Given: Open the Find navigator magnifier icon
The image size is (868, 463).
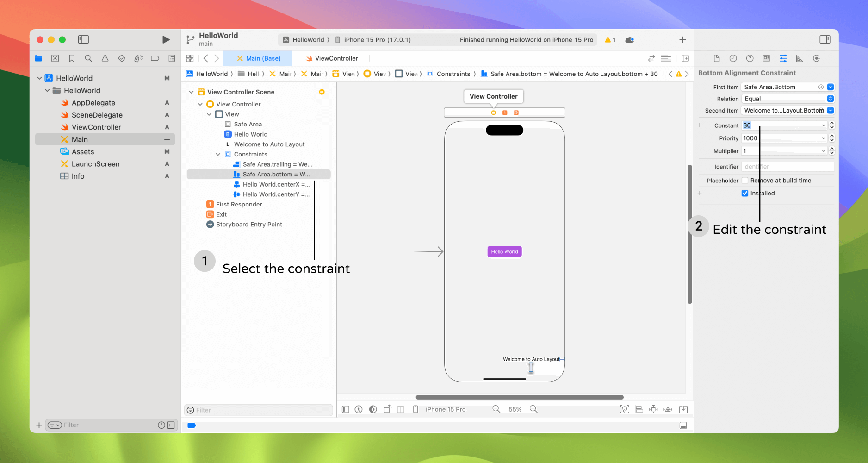Looking at the screenshot, I should point(88,58).
